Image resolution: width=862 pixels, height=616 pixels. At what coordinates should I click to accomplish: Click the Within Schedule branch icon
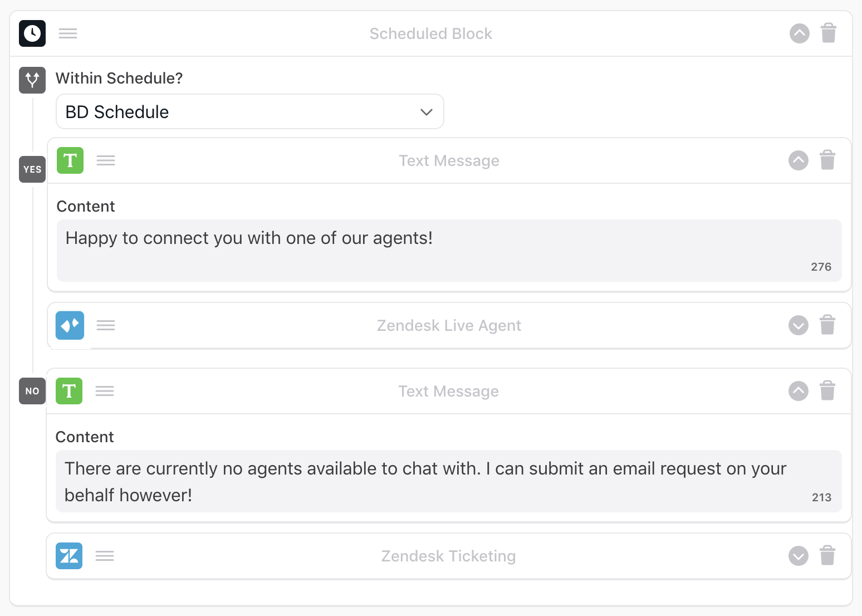pyautogui.click(x=32, y=80)
